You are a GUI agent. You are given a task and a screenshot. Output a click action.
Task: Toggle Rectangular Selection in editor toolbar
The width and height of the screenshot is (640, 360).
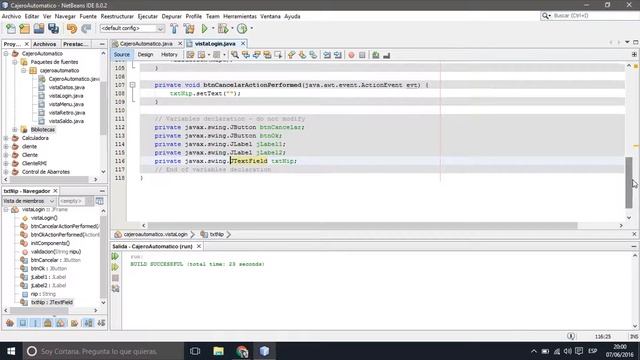(278, 55)
